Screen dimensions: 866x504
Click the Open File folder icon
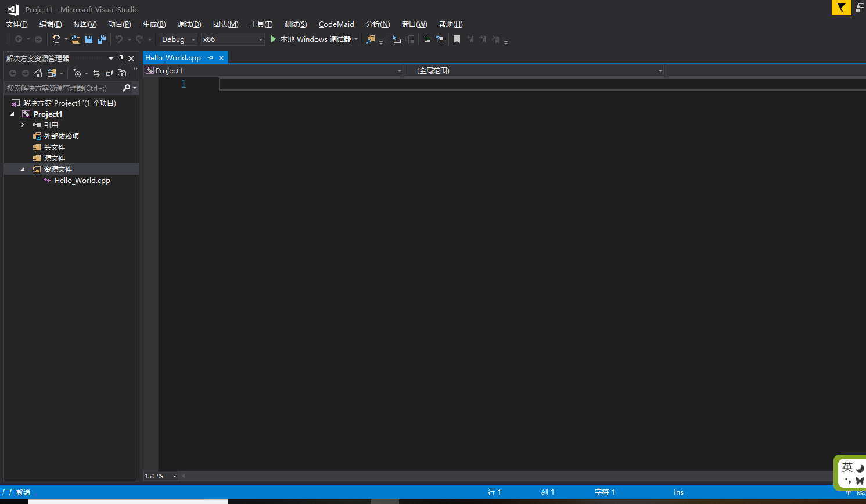76,39
